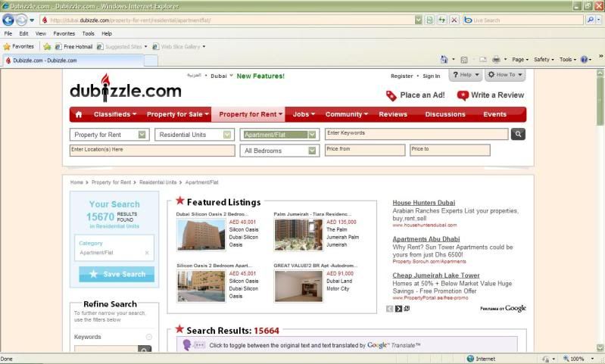This screenshot has height=364, width=605.
Task: Click the Compatibility View icon beside address bar
Action: [x=429, y=20]
